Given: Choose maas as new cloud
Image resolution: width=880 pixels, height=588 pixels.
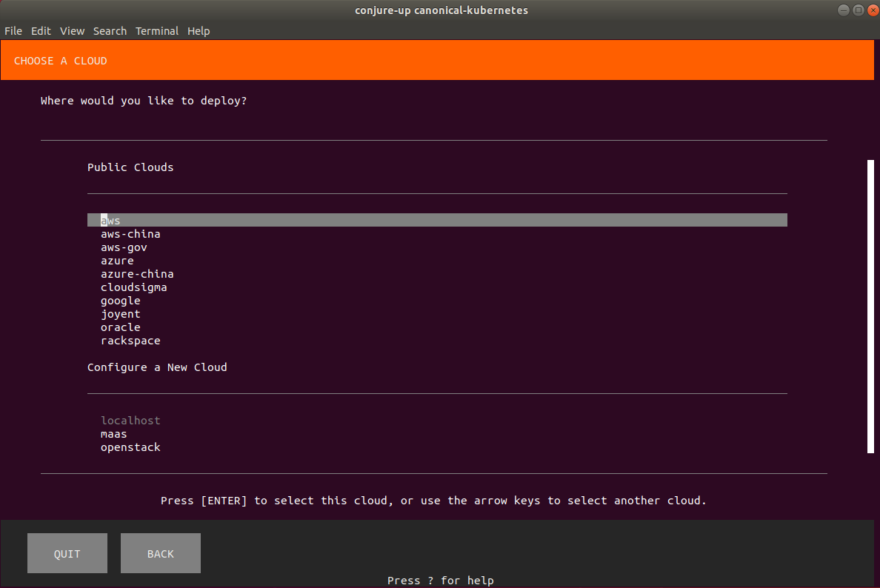Looking at the screenshot, I should click(x=114, y=434).
